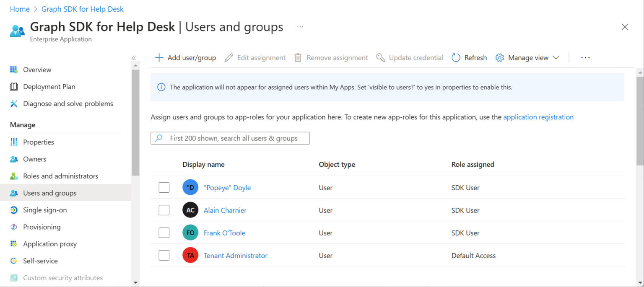Collapse the left navigation pane
The height and width of the screenshot is (287, 644).
click(x=134, y=58)
